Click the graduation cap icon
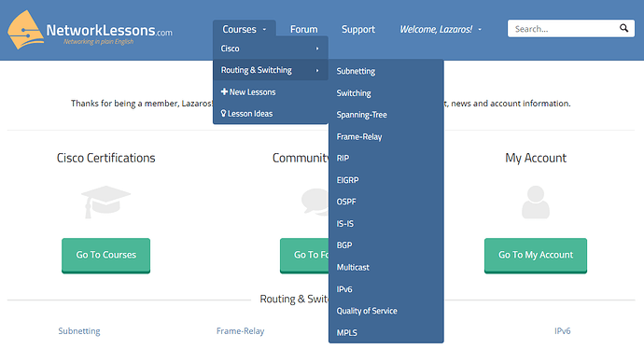This screenshot has height=349, width=644. tap(105, 202)
